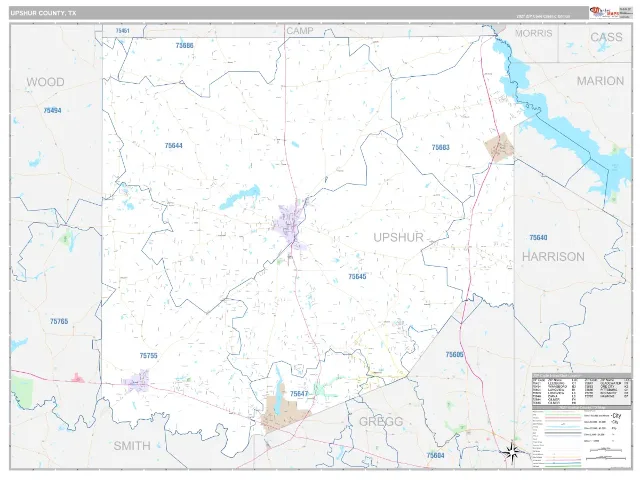Click the ZIP code index table header
The height and width of the screenshot is (480, 640).
[x=581, y=376]
